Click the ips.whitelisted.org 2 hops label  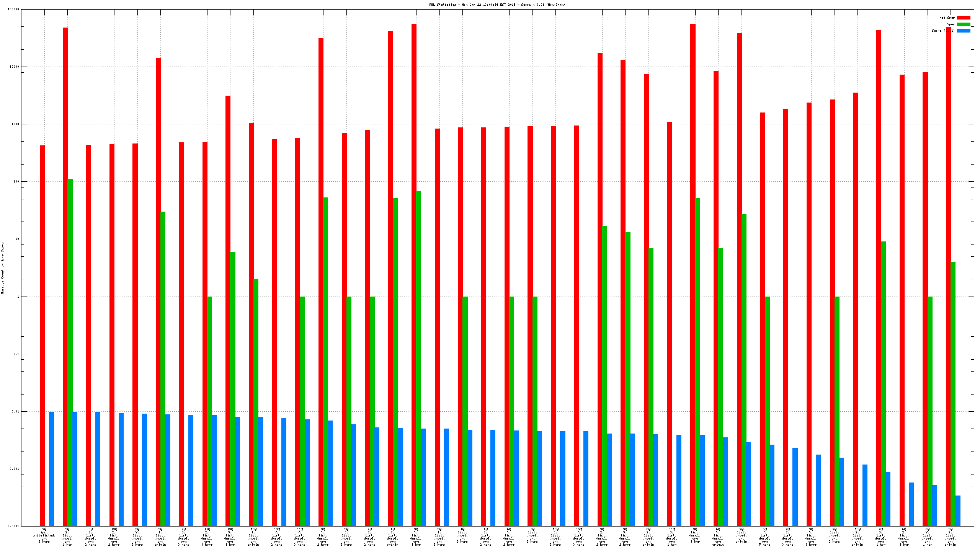[x=44, y=535]
